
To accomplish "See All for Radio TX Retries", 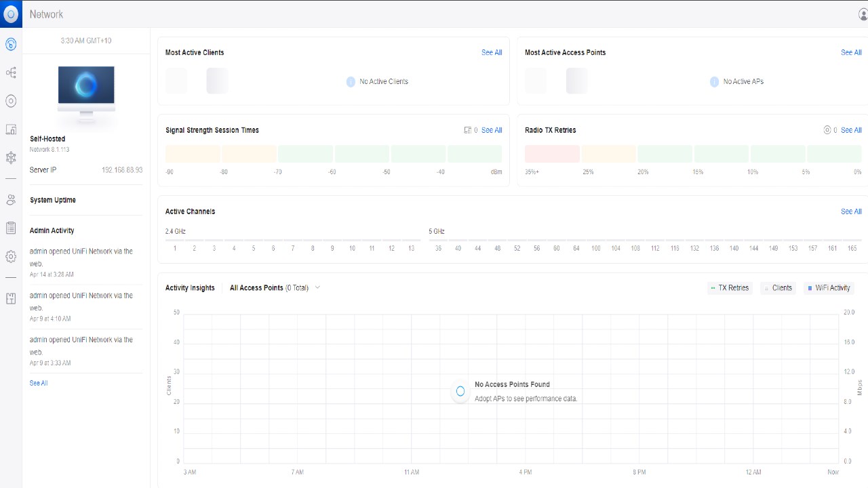I will coord(851,130).
